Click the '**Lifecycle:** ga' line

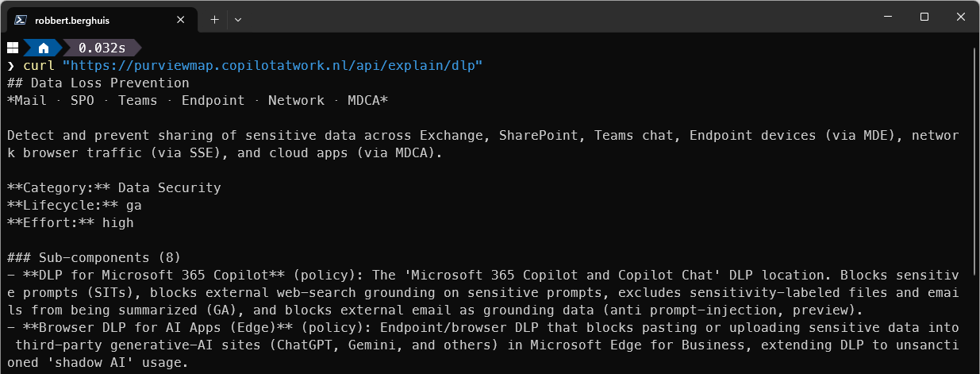(75, 205)
